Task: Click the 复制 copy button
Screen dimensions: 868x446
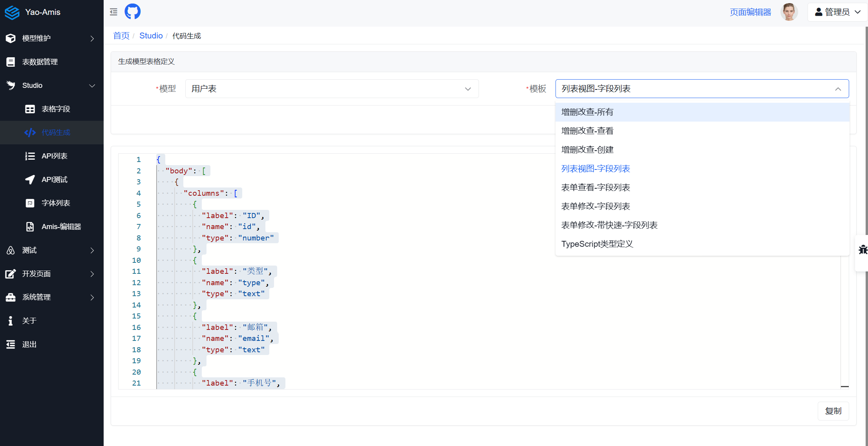Action: (833, 411)
